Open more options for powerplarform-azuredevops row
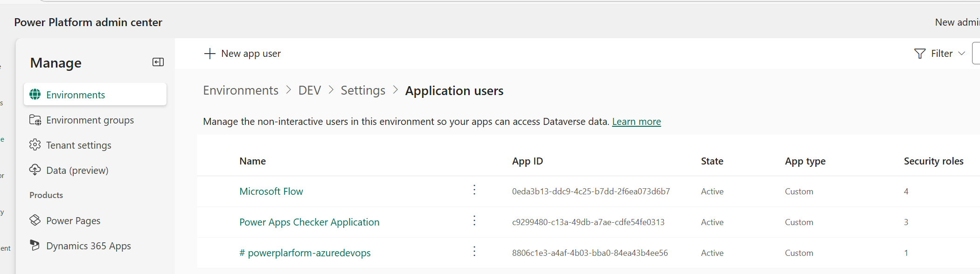This screenshot has height=274, width=980. coord(474,251)
